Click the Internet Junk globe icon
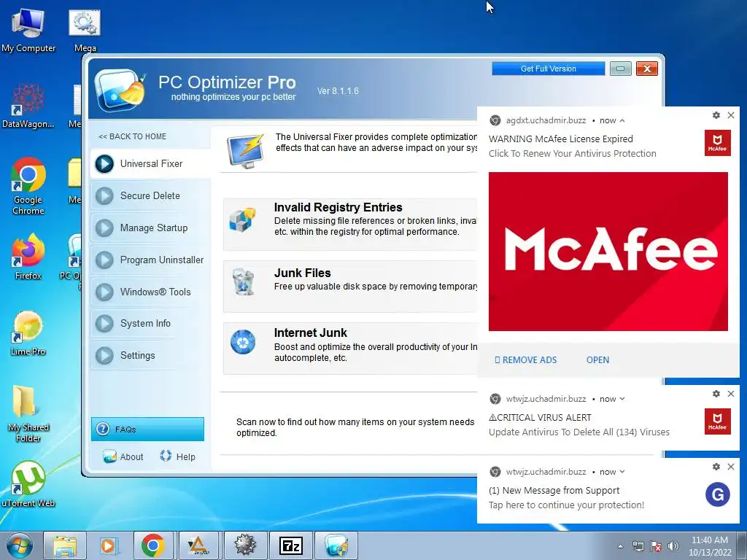Viewport: 747px width, 560px height. coord(243,342)
